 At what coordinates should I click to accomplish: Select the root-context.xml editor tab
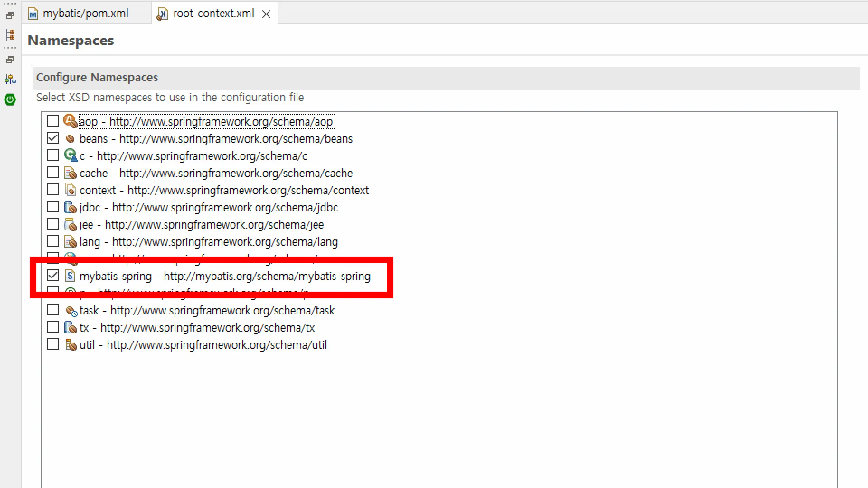pyautogui.click(x=213, y=14)
